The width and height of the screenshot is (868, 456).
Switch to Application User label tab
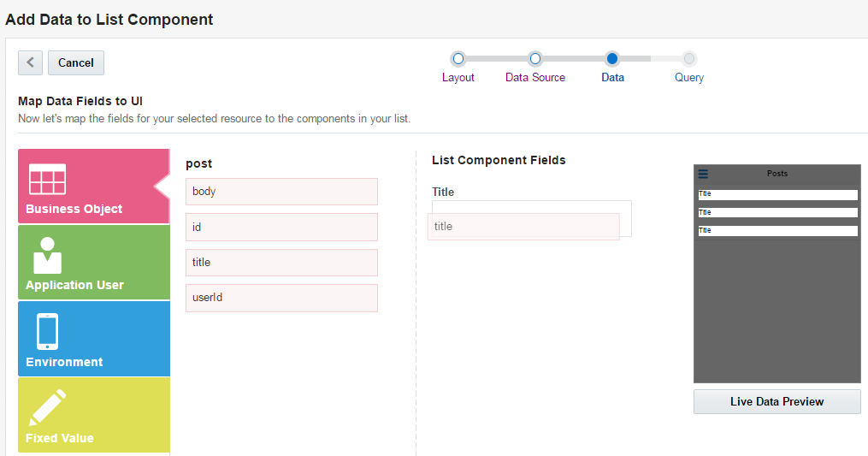point(74,285)
